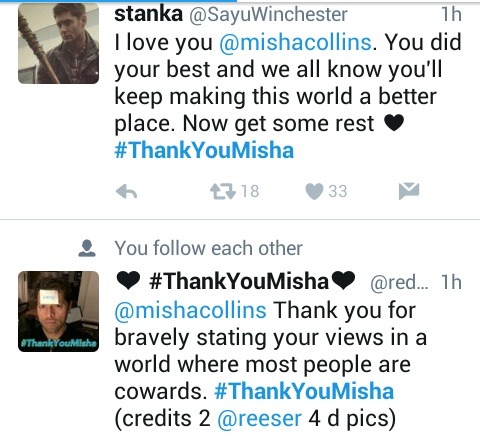Tap the @mishacollins mention in second tweet
Viewport: 480px width, 438px height.
coord(190,310)
